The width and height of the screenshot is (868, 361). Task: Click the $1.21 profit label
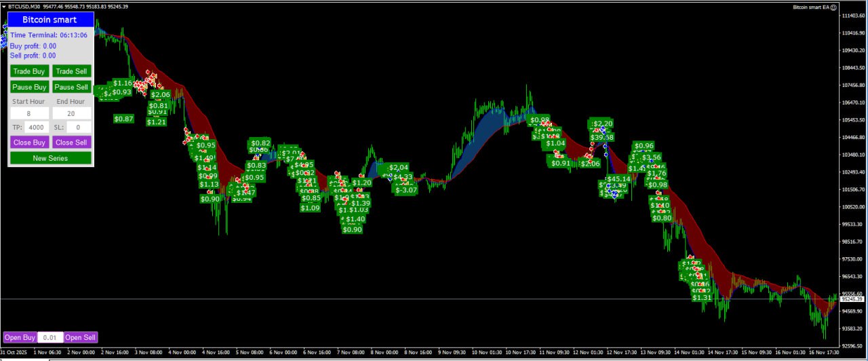(156, 122)
